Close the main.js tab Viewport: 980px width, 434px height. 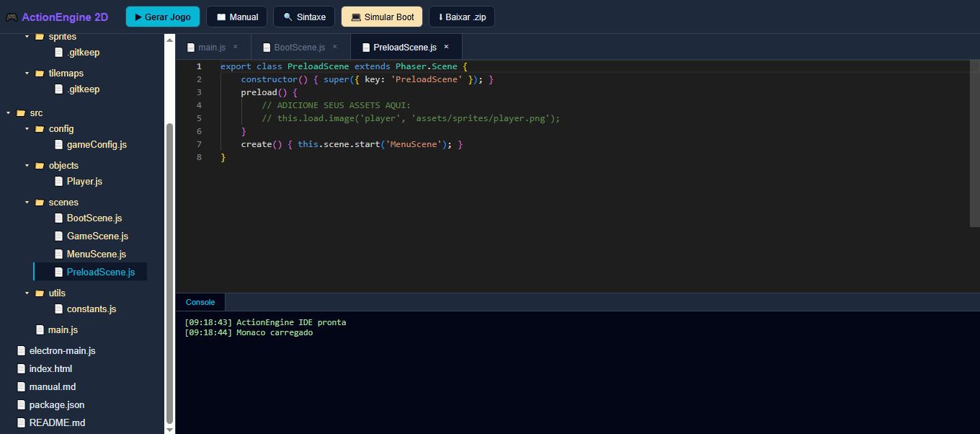235,47
